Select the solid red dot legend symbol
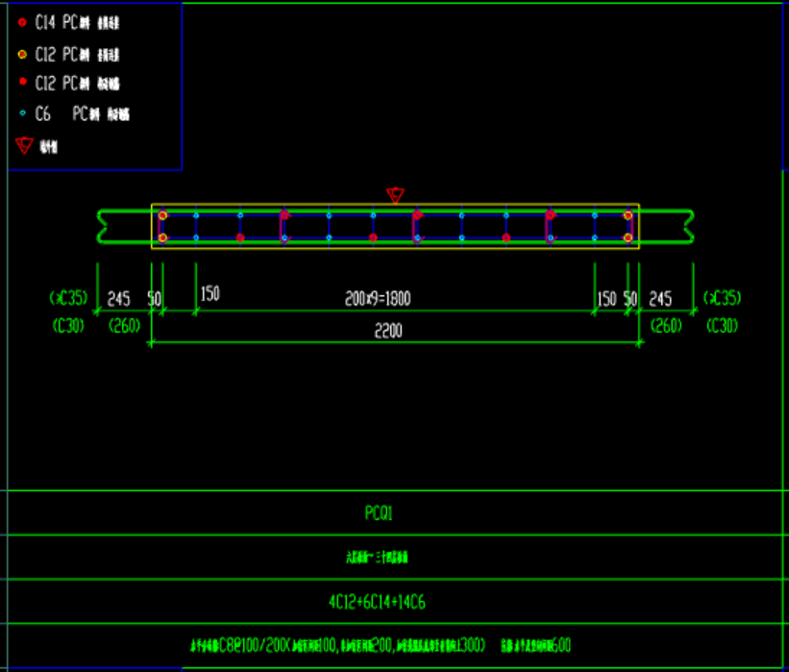This screenshot has width=789, height=672. pyautogui.click(x=23, y=82)
